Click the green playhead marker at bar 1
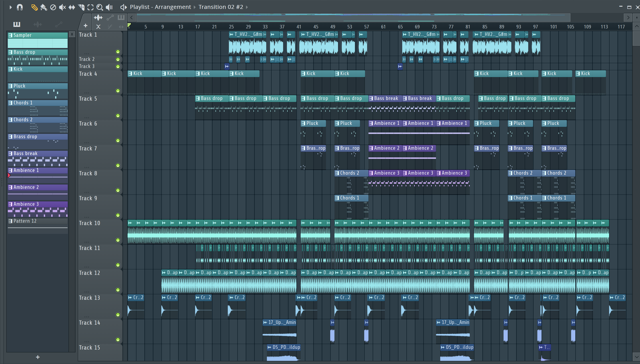The image size is (640, 364). (x=129, y=25)
